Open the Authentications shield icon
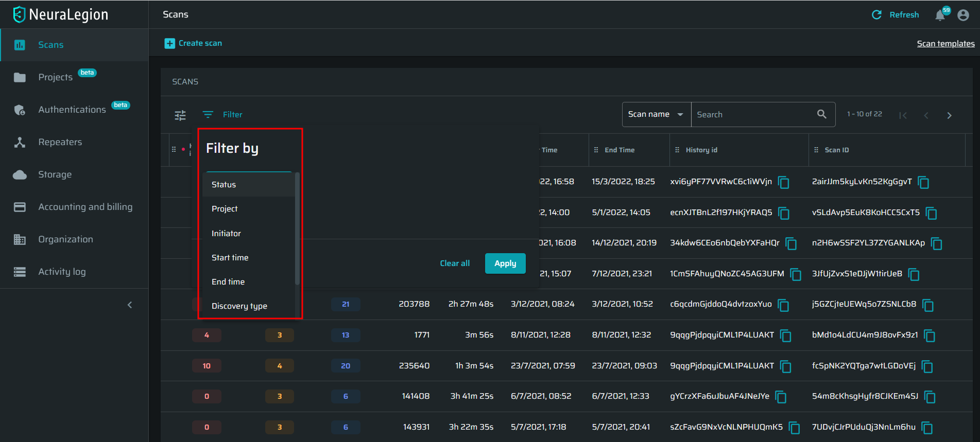Viewport: 980px width, 442px height. 20,110
